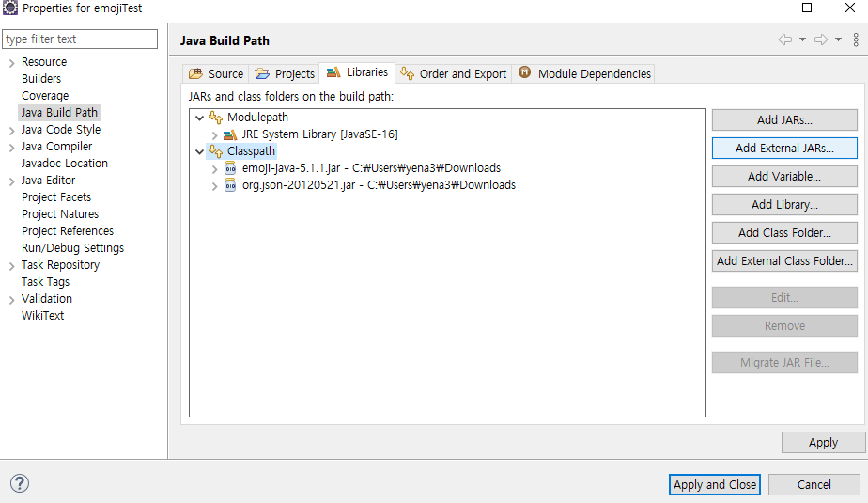This screenshot has width=868, height=503.
Task: Select Task Tags in the list
Action: [45, 282]
